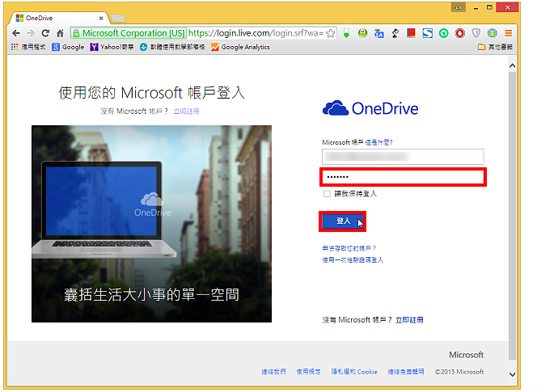Open the browser home page icon

[60, 33]
